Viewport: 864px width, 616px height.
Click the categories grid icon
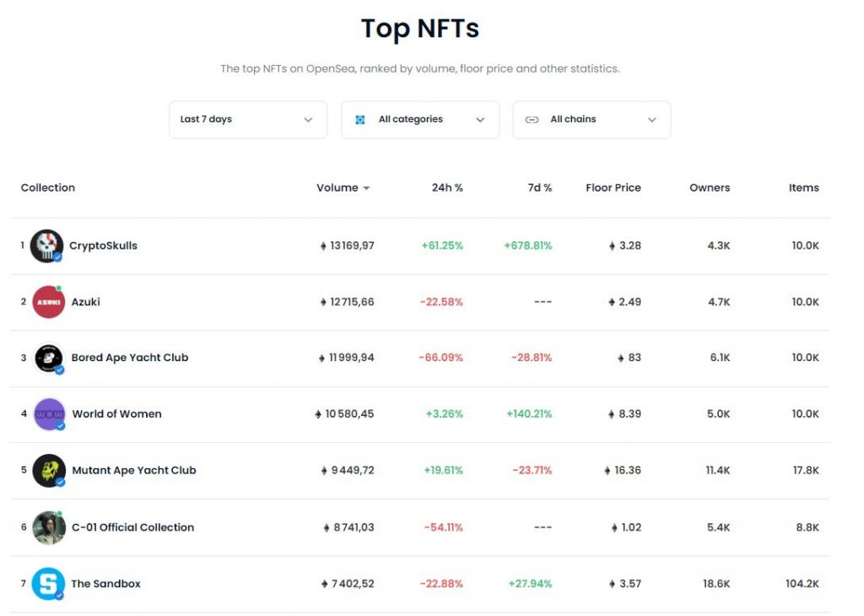359,120
